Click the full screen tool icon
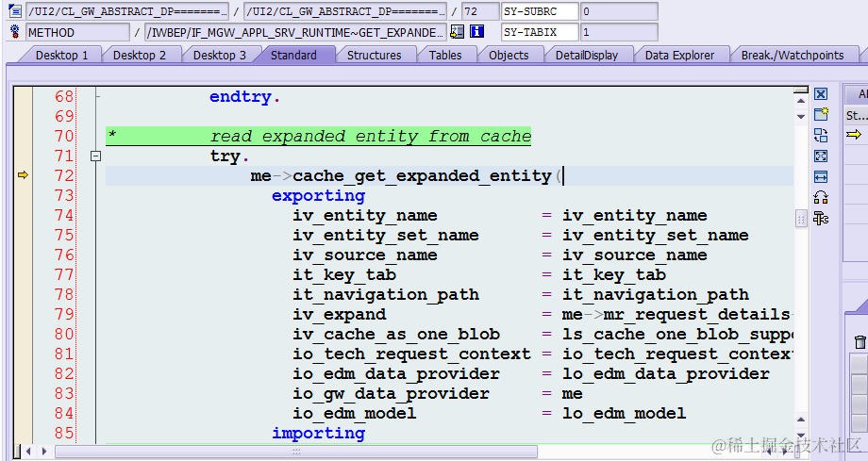The width and height of the screenshot is (868, 461). click(821, 156)
